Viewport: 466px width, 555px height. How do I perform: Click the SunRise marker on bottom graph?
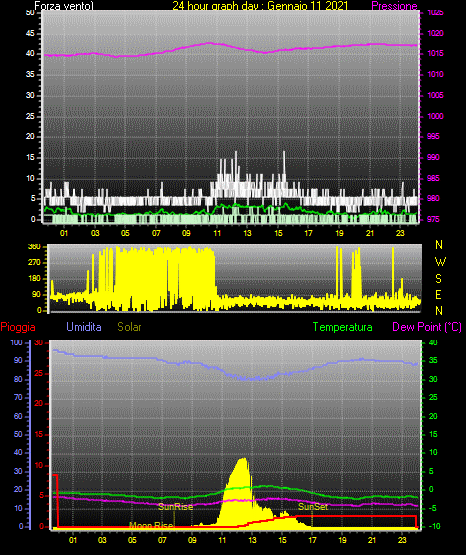pyautogui.click(x=176, y=507)
